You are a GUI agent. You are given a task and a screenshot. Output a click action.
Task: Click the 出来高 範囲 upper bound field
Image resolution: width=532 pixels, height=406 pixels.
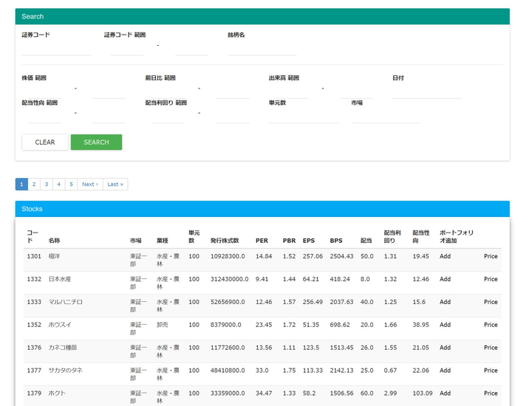[356, 92]
